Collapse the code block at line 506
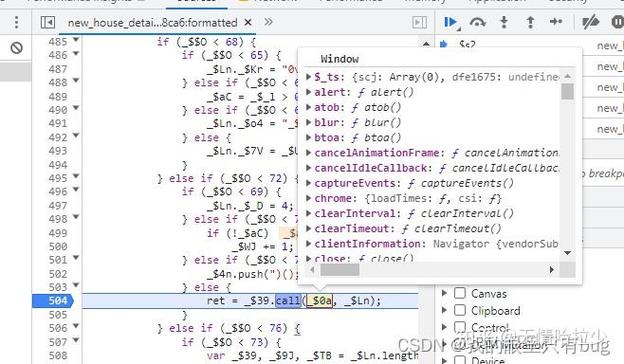624x364 pixels. pyautogui.click(x=76, y=326)
